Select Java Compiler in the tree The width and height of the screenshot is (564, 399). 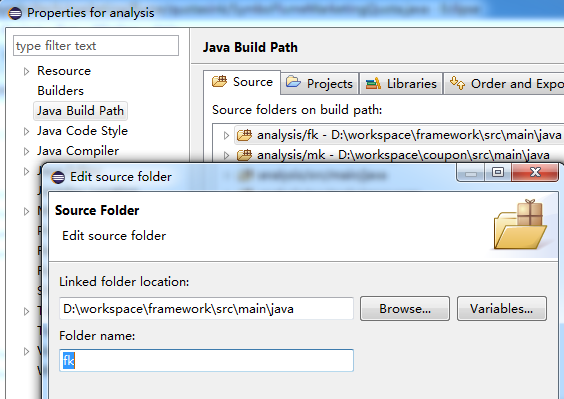pos(78,151)
